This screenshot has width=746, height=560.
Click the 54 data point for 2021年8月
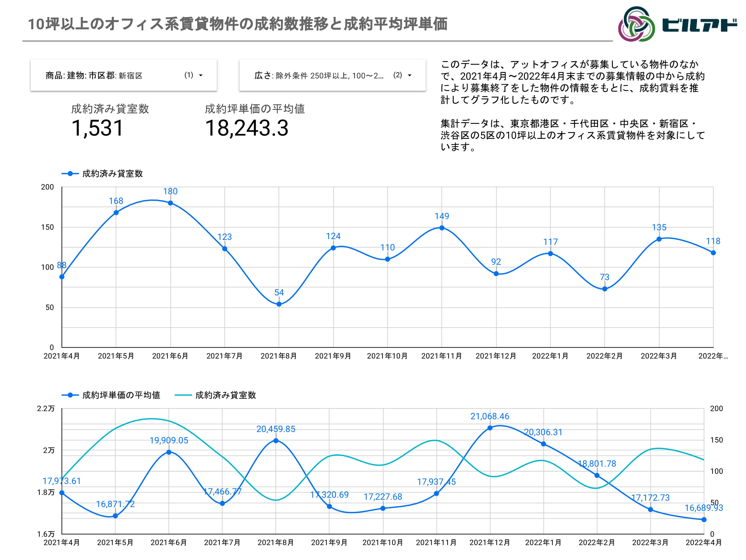click(x=279, y=304)
